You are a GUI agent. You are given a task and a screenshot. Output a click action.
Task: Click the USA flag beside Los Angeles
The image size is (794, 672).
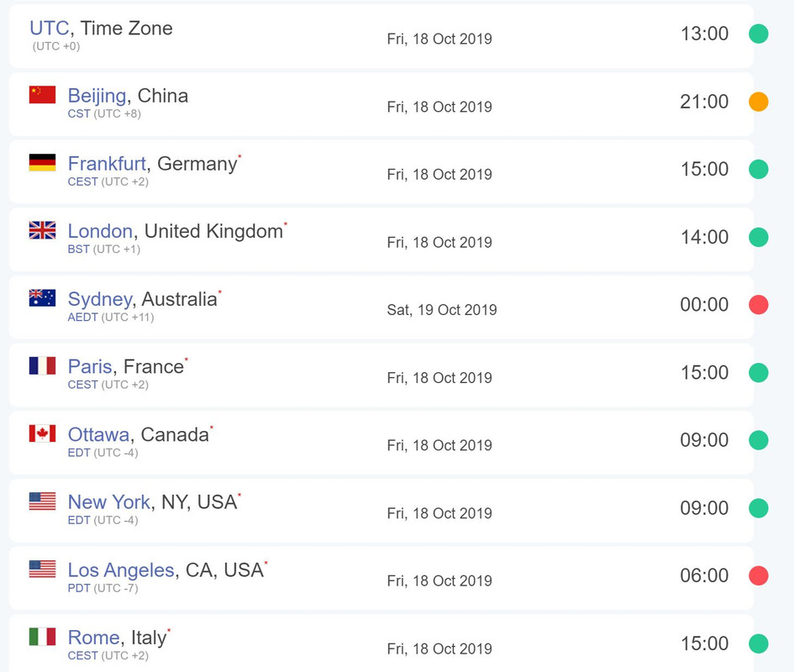click(x=43, y=570)
